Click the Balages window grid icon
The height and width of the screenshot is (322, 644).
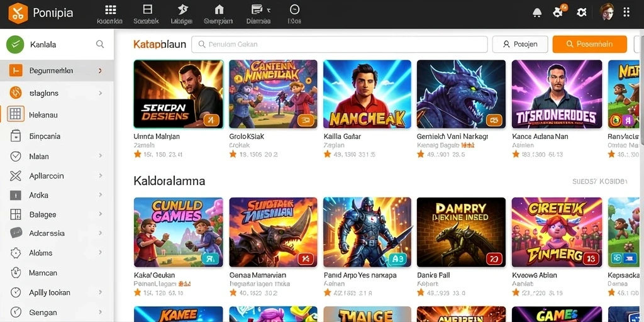point(15,214)
